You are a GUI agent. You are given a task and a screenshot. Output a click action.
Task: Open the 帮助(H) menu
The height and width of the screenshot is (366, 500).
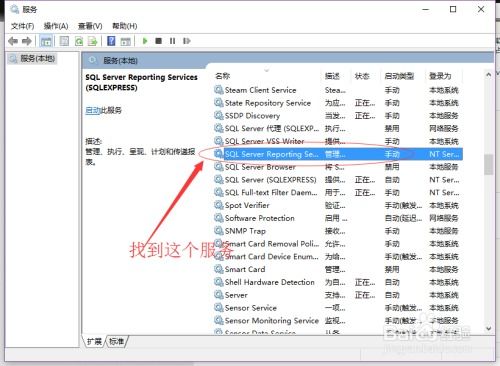tap(125, 26)
